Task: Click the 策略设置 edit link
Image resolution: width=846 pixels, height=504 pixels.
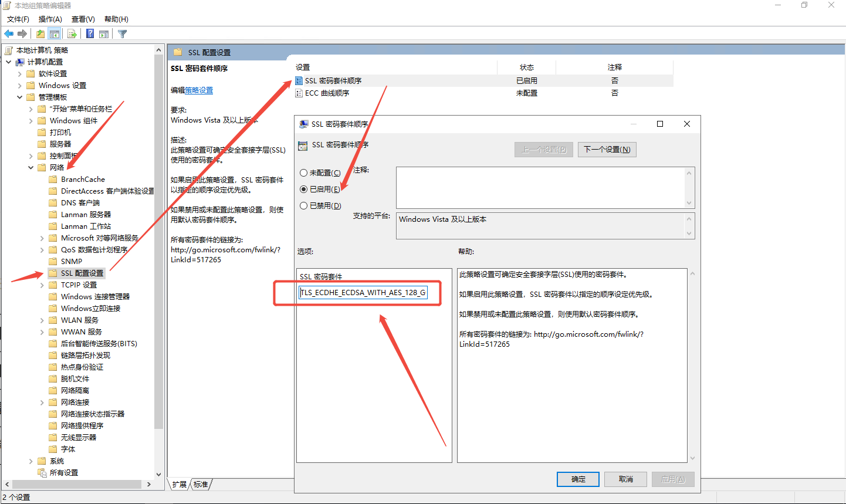Action: point(199,90)
